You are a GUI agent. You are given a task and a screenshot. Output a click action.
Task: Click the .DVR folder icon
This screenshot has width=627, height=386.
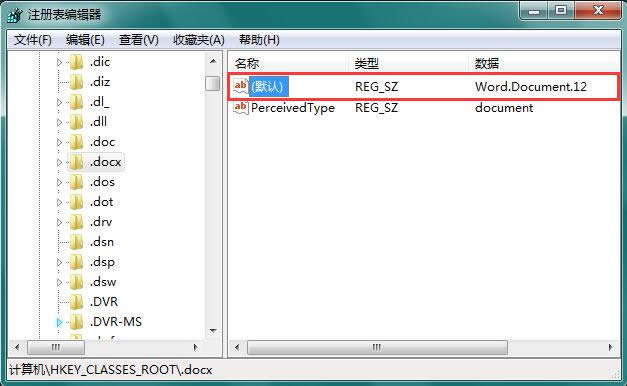tap(76, 302)
